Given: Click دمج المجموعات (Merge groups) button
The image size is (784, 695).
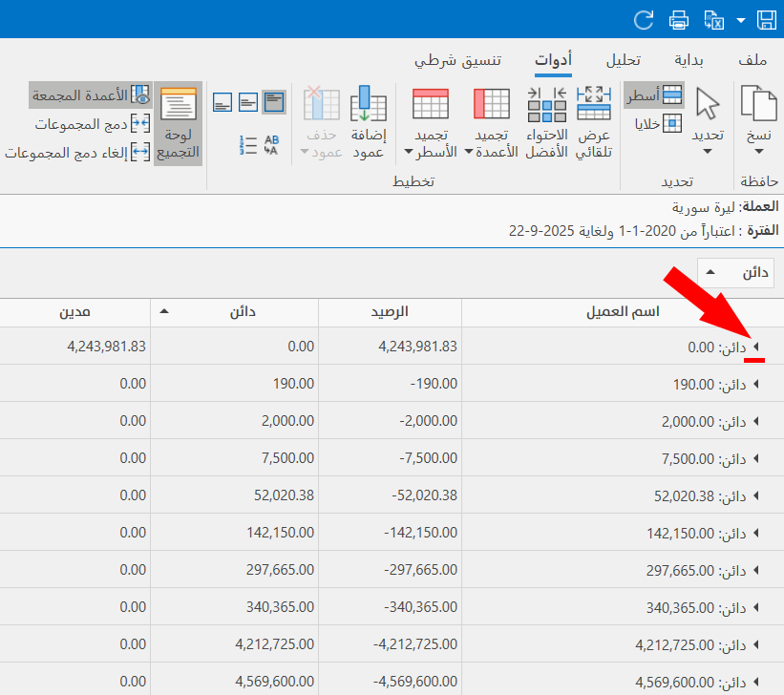Looking at the screenshot, I should click(93, 124).
